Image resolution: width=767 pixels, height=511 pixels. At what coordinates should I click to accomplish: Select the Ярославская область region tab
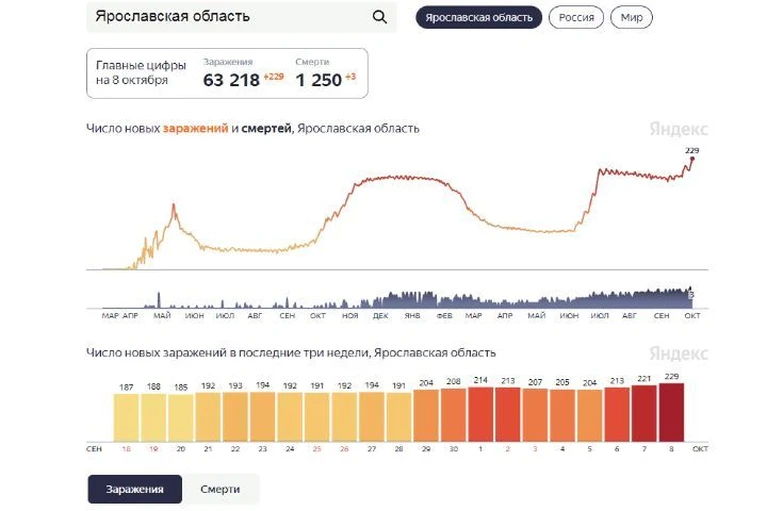coord(478,18)
